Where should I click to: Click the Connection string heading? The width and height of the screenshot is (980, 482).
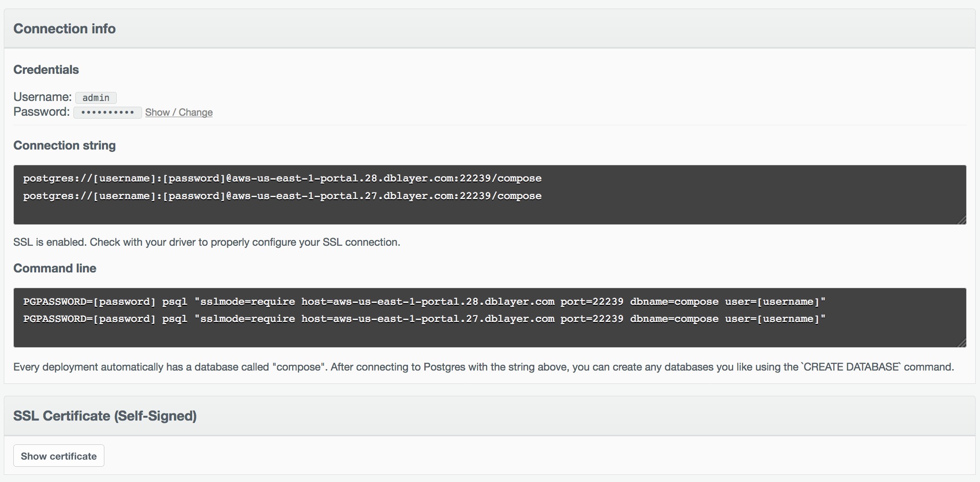[x=64, y=145]
